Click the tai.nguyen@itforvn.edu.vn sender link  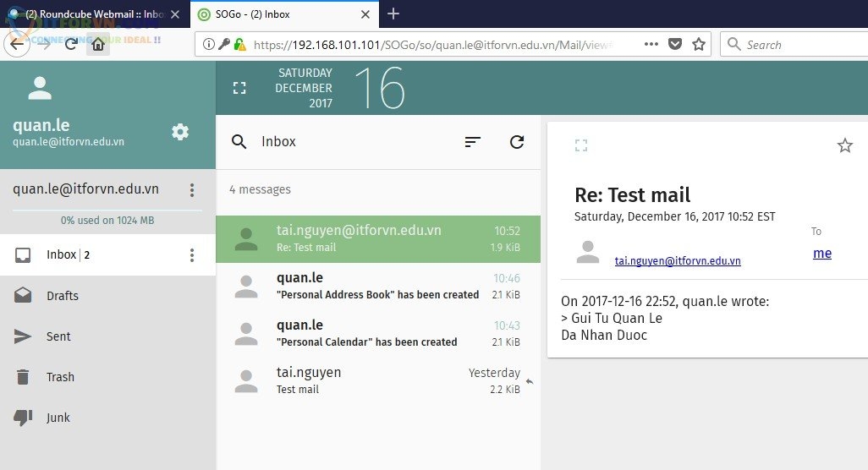pyautogui.click(x=677, y=261)
